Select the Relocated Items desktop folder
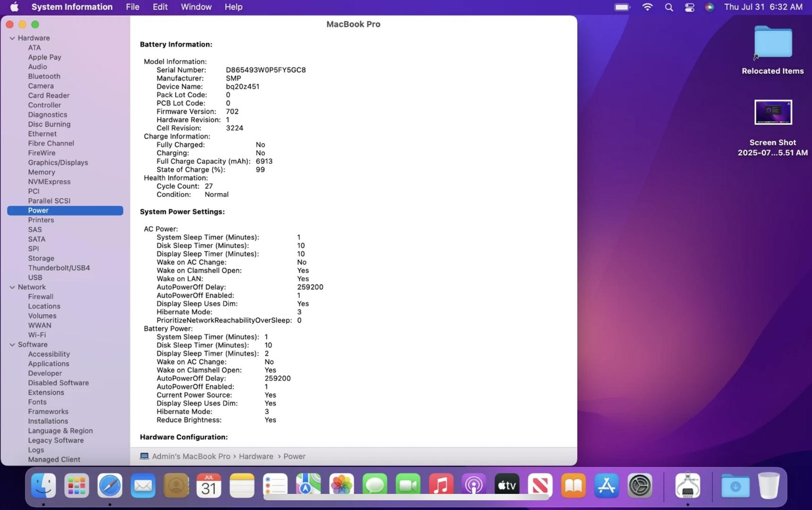The height and width of the screenshot is (510, 812). [773, 42]
